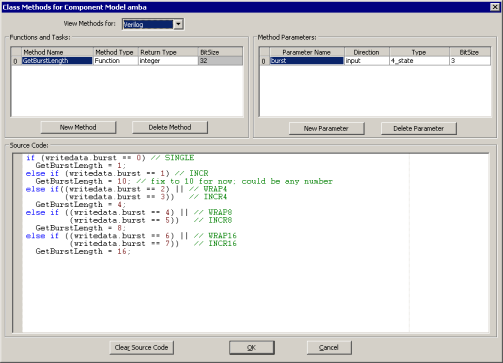This screenshot has width=503, height=363.
Task: Click the Direction column header
Action: [x=367, y=52]
